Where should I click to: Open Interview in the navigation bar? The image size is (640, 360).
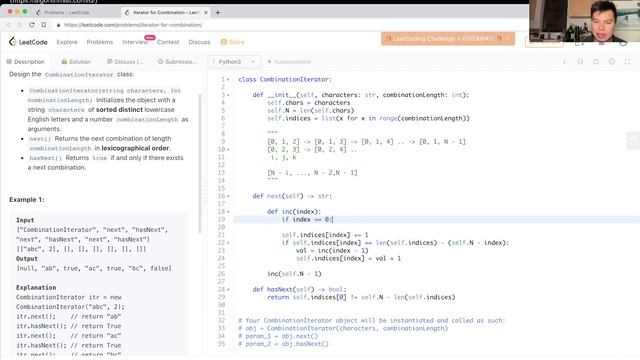click(135, 42)
